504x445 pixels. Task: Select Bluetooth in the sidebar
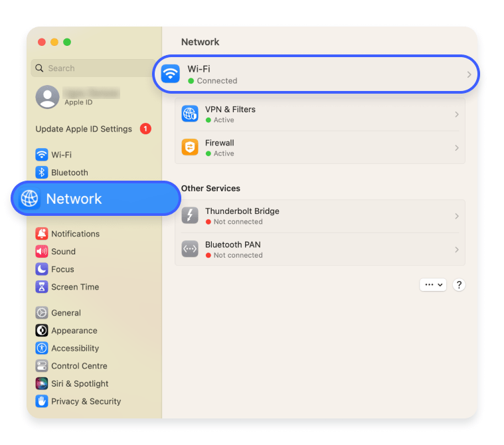[x=70, y=172]
